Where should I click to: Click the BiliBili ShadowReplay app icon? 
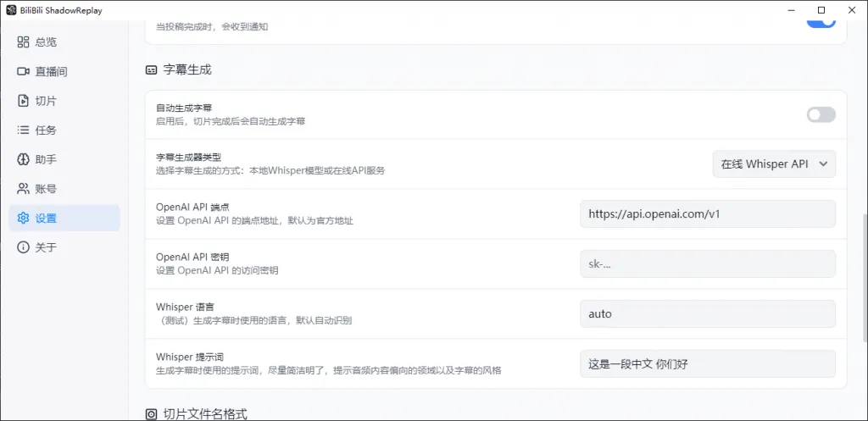pos(11,9)
